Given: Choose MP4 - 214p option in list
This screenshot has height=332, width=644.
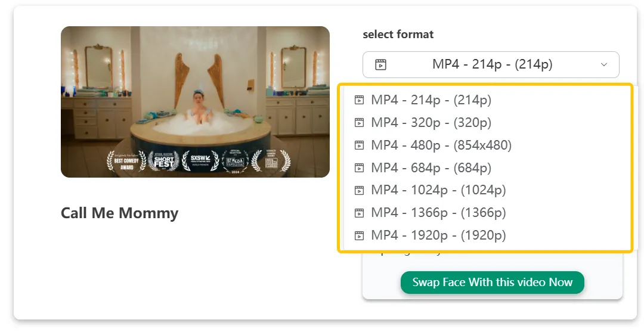Looking at the screenshot, I should point(431,100).
